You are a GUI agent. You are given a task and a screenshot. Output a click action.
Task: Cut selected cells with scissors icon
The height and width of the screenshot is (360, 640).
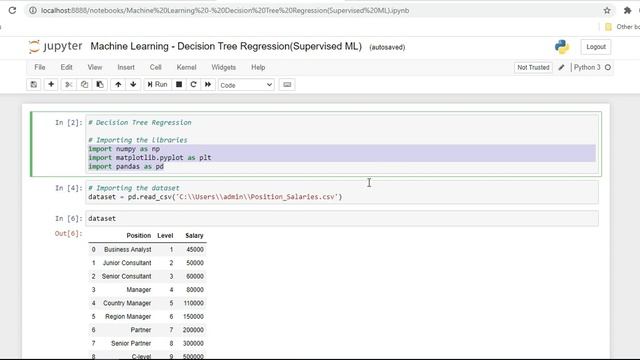tap(69, 84)
